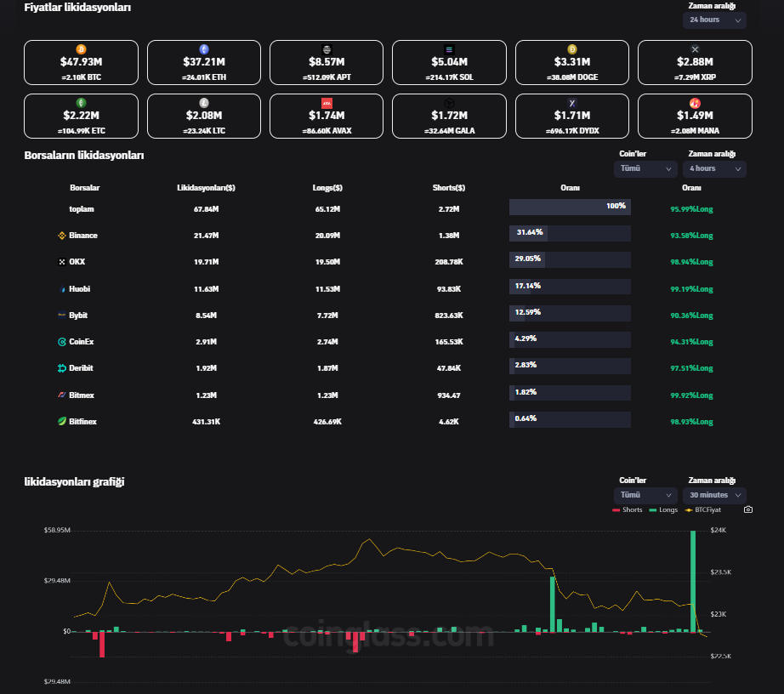
Task: Toggle the BTCFiyat price line legend
Action: (702, 510)
